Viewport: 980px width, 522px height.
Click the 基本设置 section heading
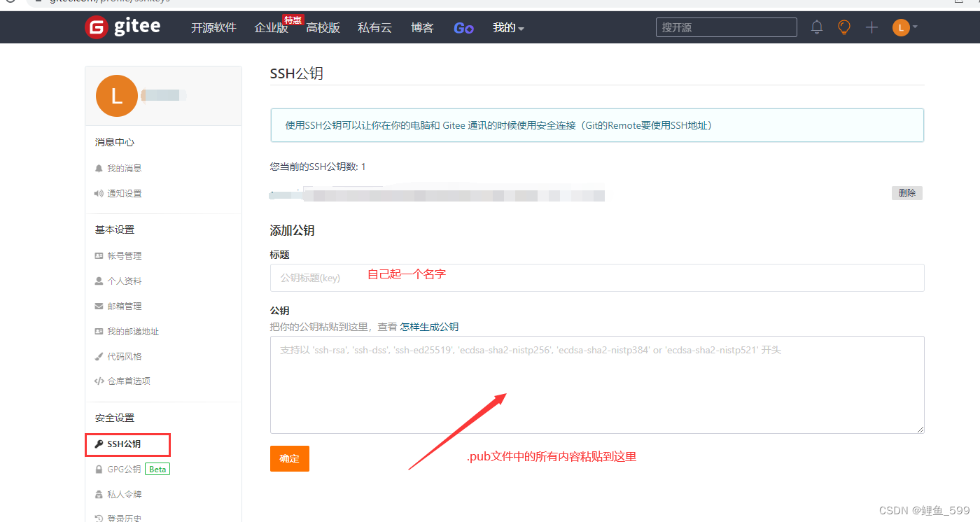coord(115,230)
